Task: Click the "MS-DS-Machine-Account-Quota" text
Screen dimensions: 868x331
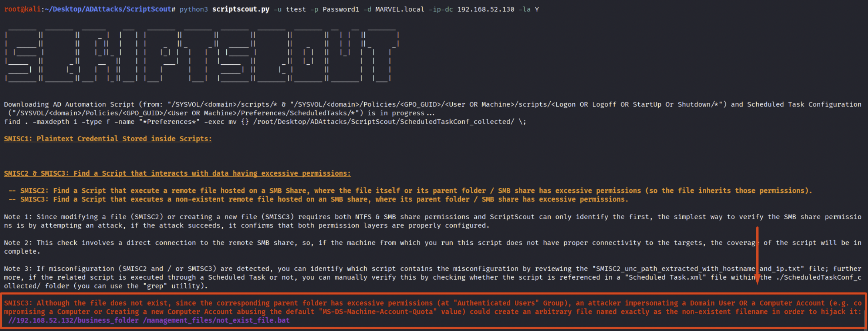Action: [x=377, y=312]
